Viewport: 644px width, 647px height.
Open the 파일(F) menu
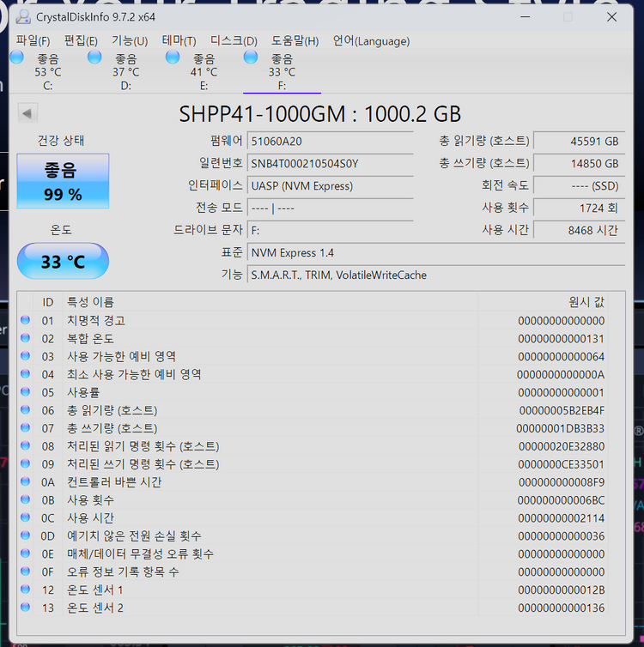[x=33, y=41]
